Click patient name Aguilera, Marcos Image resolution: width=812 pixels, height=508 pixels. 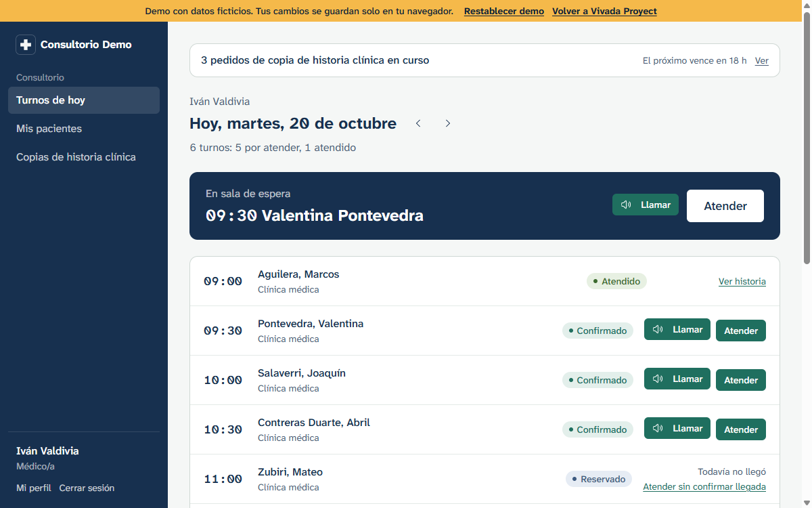click(298, 274)
